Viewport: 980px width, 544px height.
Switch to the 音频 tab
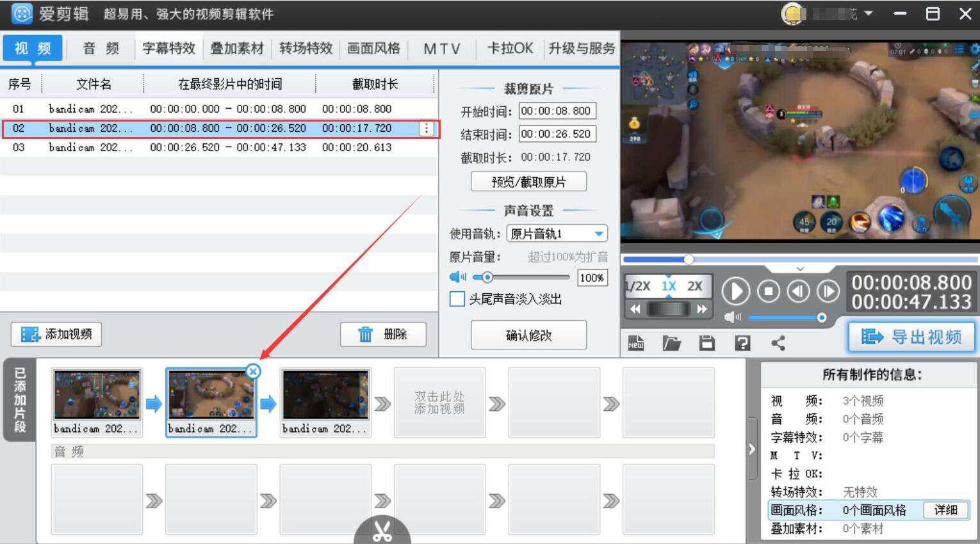(101, 49)
